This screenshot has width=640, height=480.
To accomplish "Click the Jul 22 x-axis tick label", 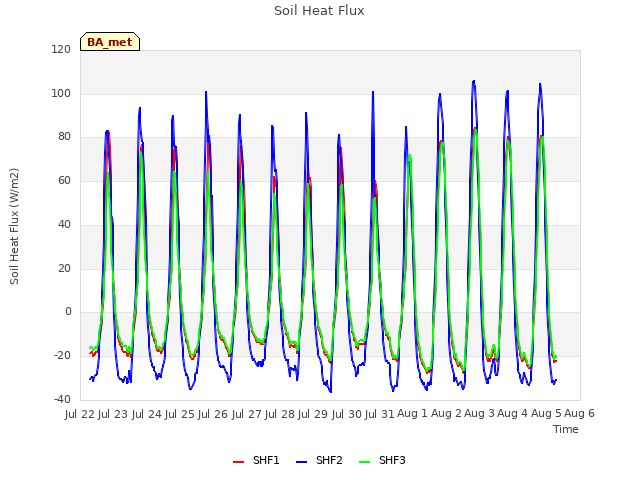I will pyautogui.click(x=82, y=414).
